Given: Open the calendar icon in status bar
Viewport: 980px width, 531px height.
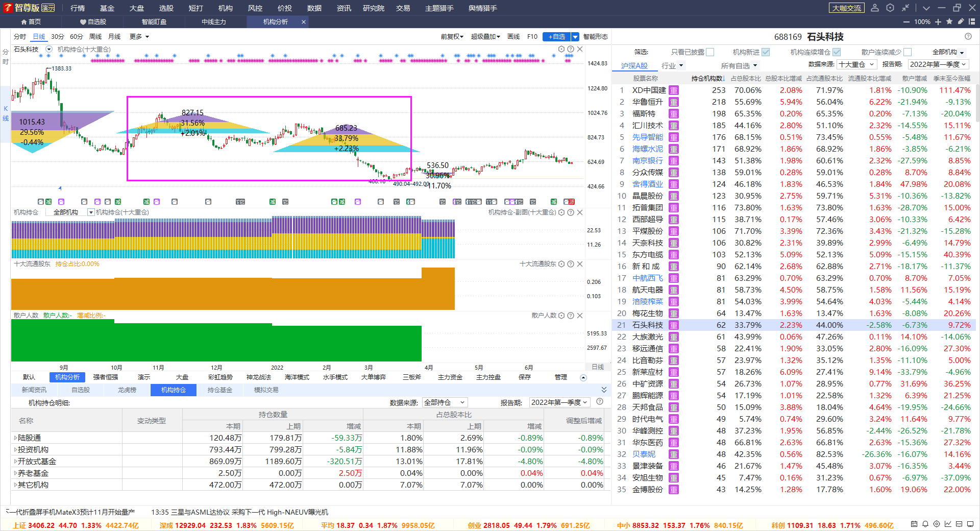Looking at the screenshot, I should (x=914, y=524).
